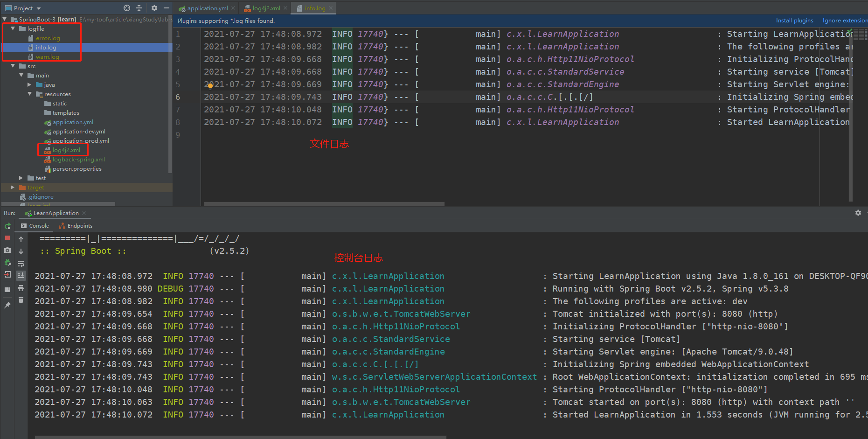Click ServletWebServerApplicationContext in console
Image resolution: width=868 pixels, height=439 pixels.
pyautogui.click(x=434, y=377)
